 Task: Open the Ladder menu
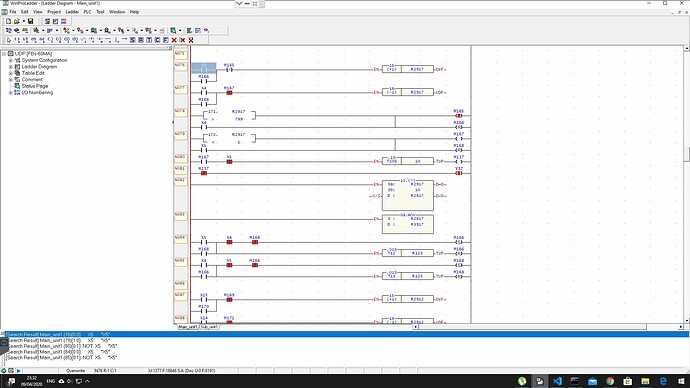[72, 12]
